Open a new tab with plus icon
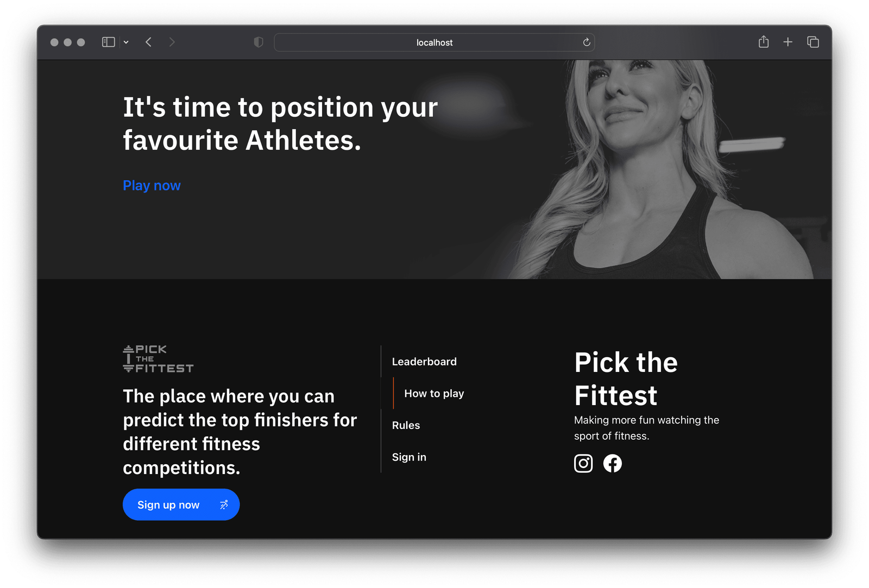Viewport: 869px width, 588px height. (788, 42)
